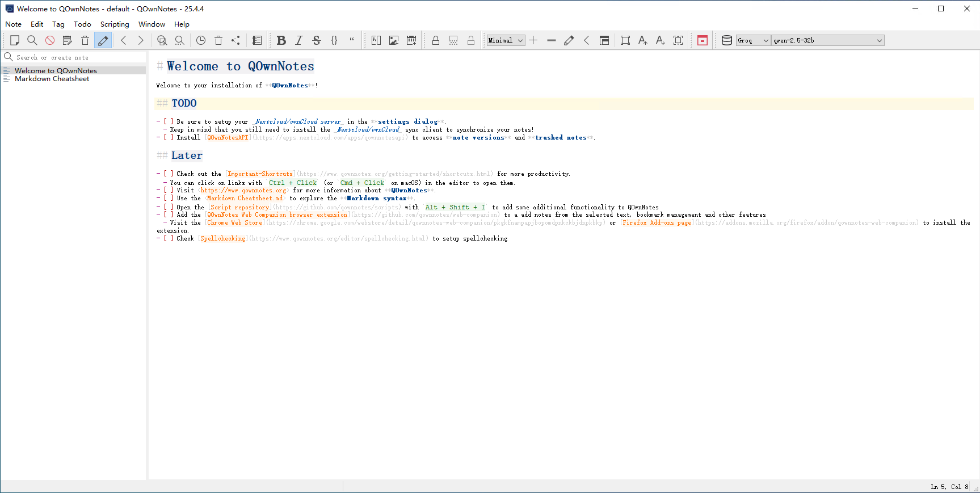980x493 pixels.
Task: Open the Tag menu
Action: coord(58,24)
